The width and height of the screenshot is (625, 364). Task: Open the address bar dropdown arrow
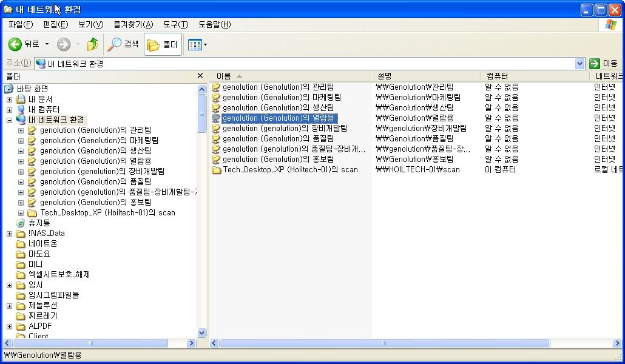[x=579, y=64]
